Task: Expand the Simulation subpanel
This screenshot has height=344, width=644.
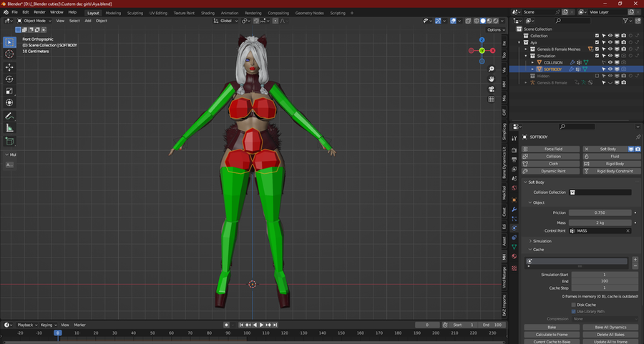Action: point(530,242)
